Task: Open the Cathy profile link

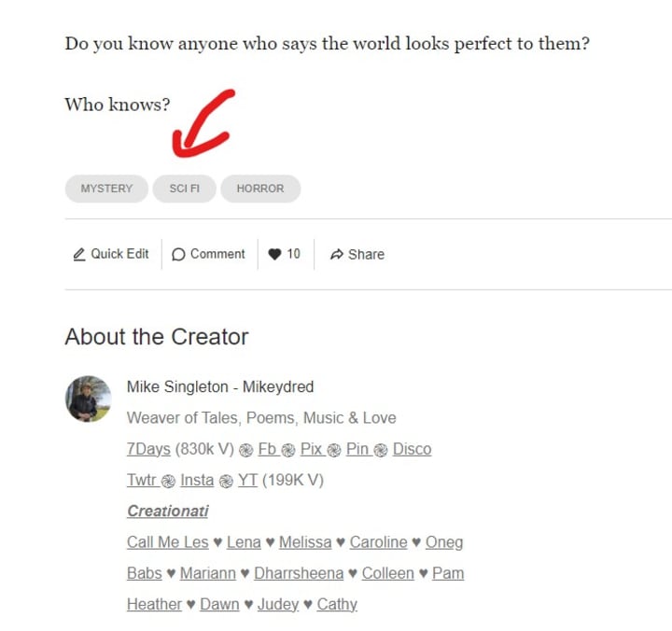Action: [337, 604]
